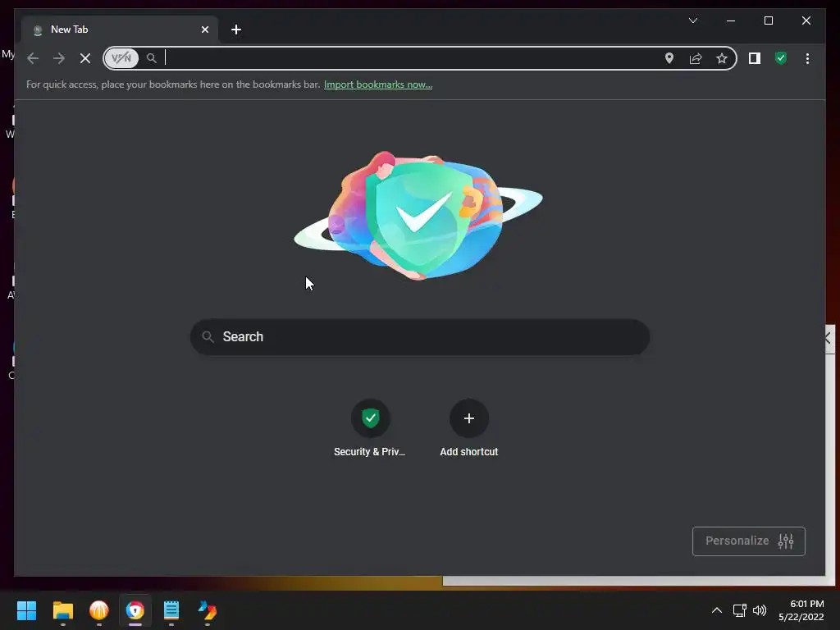Stop loading the page with X button

coord(85,58)
